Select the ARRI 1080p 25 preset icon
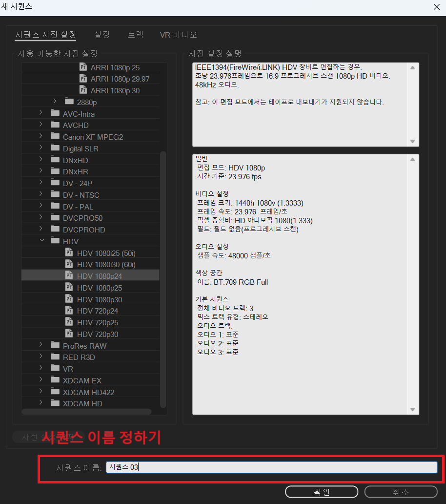Viewport: 446px width, 504px height. tap(83, 67)
